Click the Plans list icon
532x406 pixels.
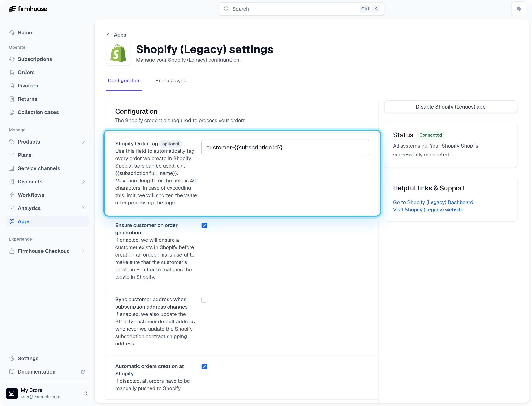tap(12, 155)
